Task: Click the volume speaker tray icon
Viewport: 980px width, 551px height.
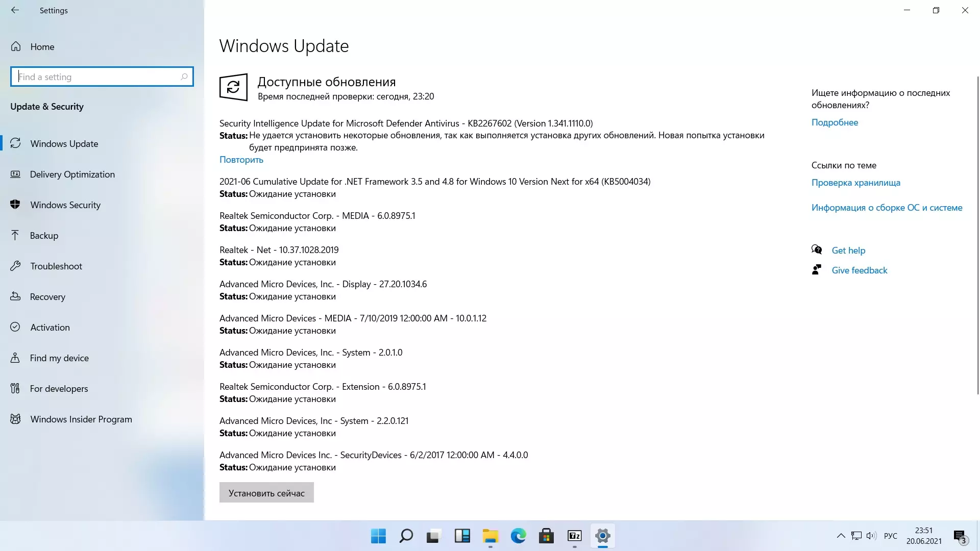Action: (871, 536)
